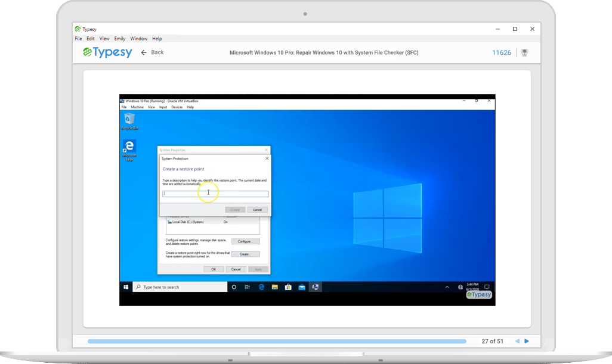Image resolution: width=612 pixels, height=364 pixels.
Task: Click the Create... button in System Properties
Action: 246,254
